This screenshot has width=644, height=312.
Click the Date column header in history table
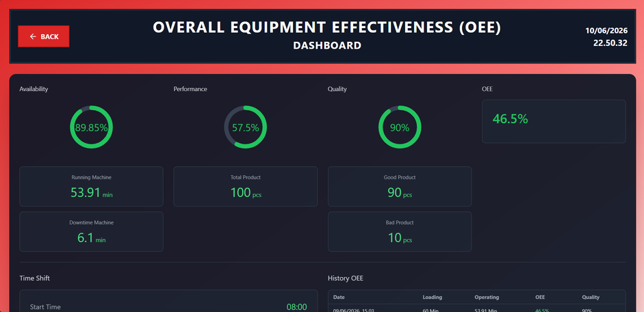[x=339, y=297]
